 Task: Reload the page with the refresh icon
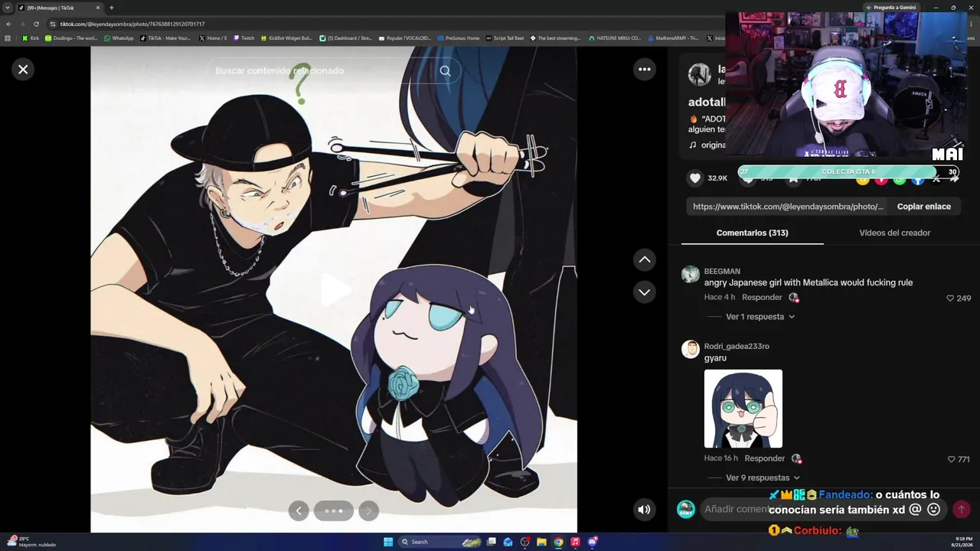coord(37,24)
